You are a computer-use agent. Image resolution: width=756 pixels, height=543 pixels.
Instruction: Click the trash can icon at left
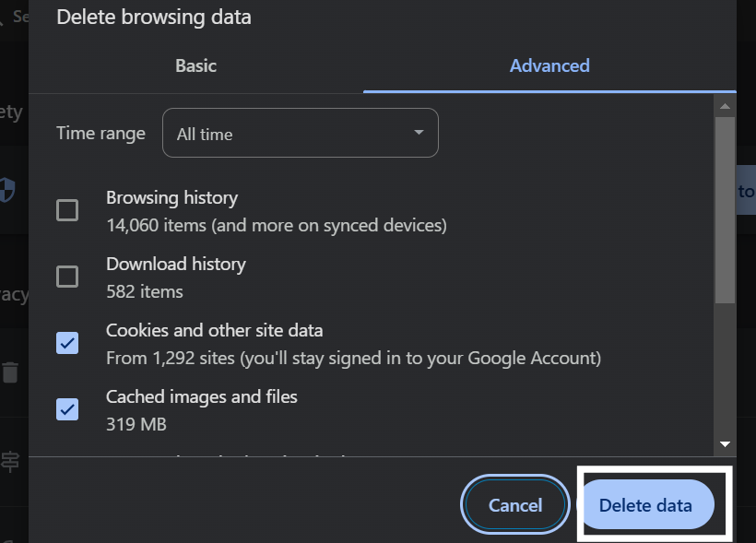[10, 372]
